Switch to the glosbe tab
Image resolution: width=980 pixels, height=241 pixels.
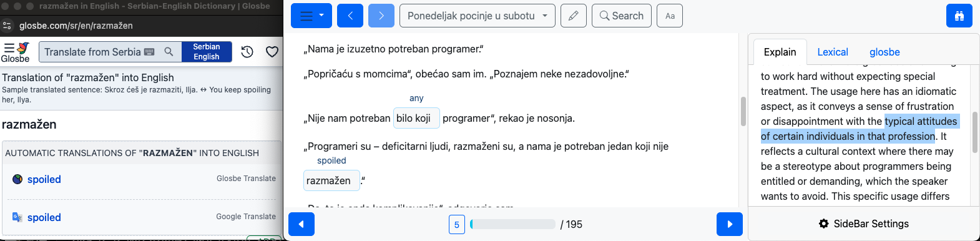884,52
